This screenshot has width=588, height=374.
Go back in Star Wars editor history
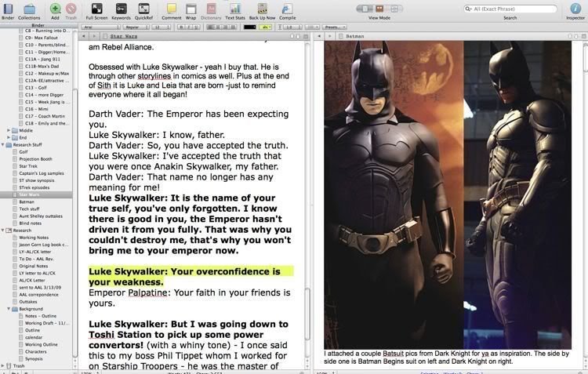click(84, 36)
